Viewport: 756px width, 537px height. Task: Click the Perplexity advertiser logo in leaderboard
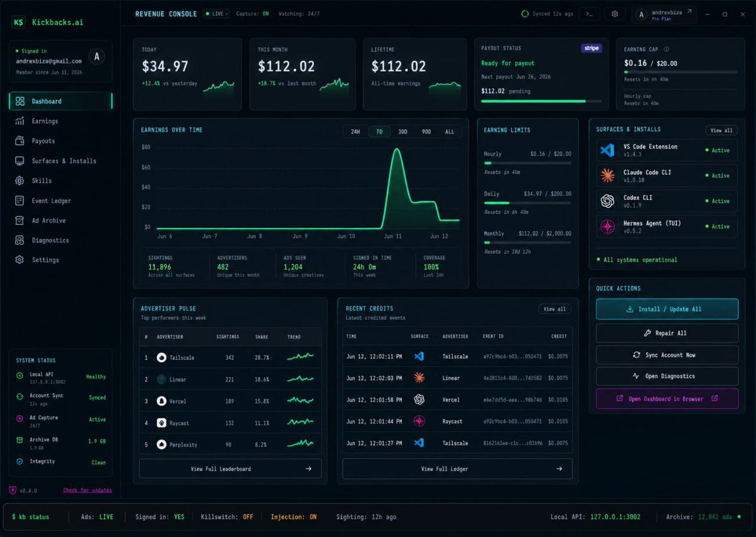point(161,444)
